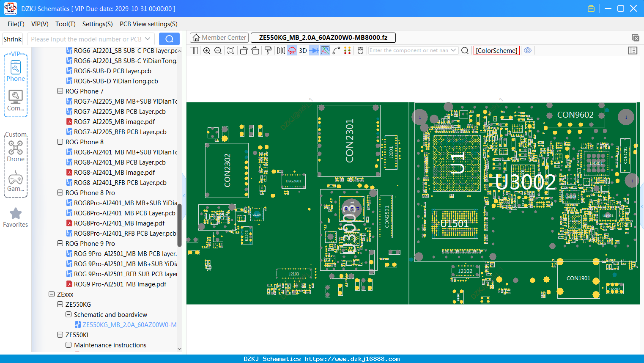
Task: Open the Drone category in sidebar
Action: click(x=16, y=151)
